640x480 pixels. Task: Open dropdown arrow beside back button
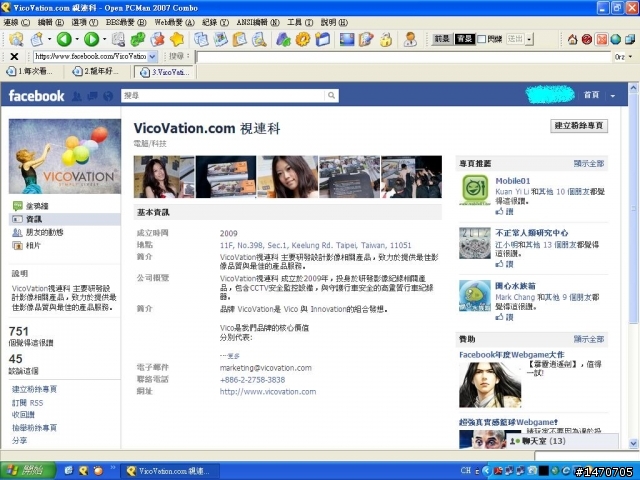pyautogui.click(x=77, y=39)
